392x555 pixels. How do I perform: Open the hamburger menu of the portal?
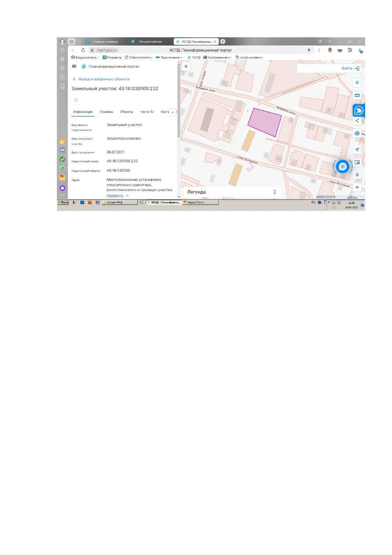[x=74, y=66]
